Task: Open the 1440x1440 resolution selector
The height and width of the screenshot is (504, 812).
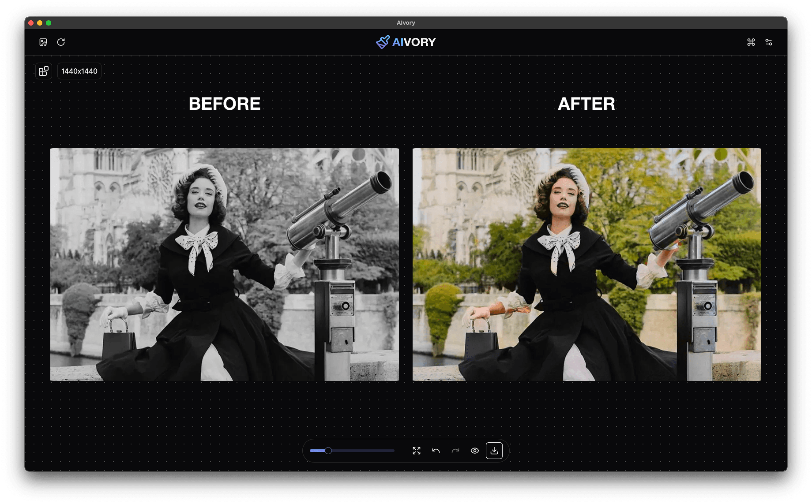Action: 79,71
